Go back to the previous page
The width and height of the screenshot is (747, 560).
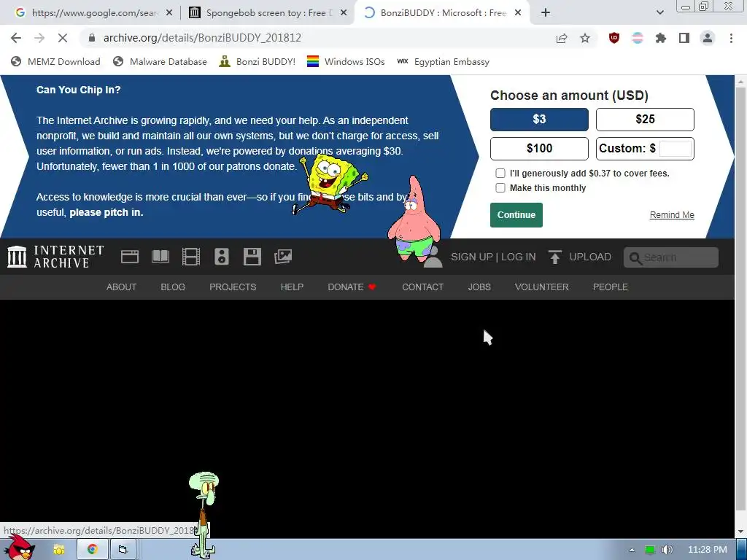(16, 38)
